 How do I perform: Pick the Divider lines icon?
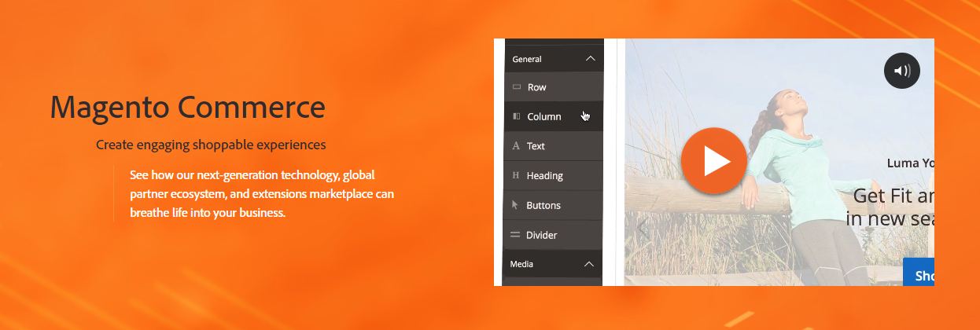coord(515,235)
